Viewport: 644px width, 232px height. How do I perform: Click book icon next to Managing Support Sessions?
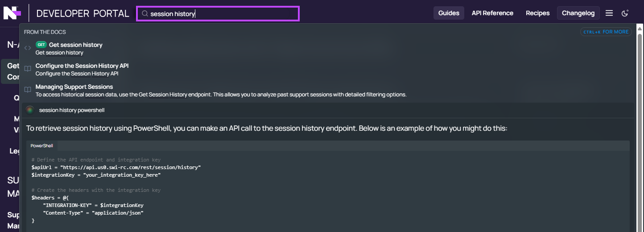pos(28,90)
